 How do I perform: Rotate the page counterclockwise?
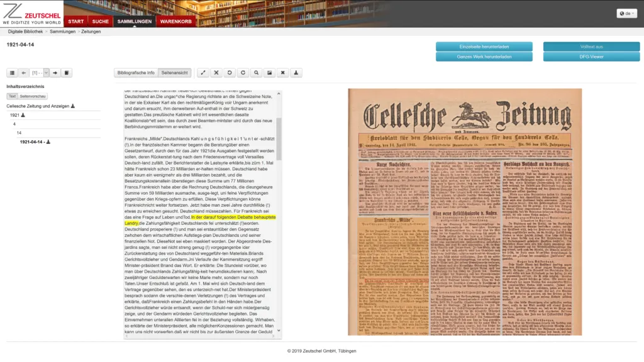pos(230,73)
